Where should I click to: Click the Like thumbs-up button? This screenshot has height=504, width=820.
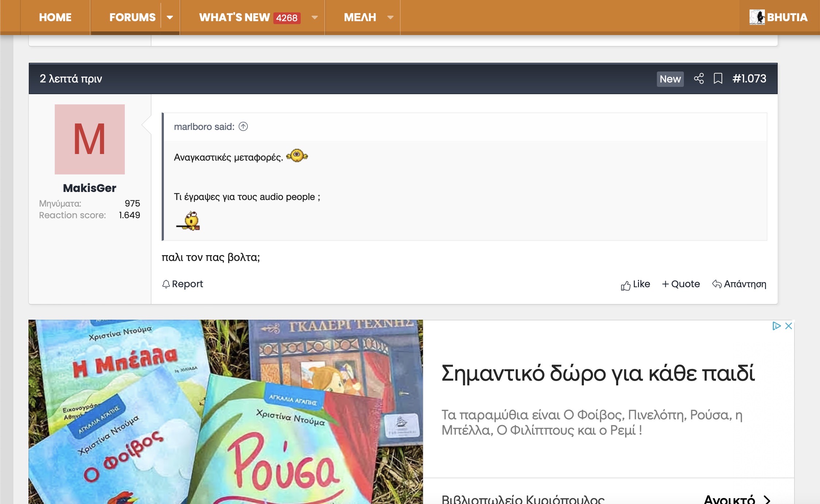tap(635, 284)
